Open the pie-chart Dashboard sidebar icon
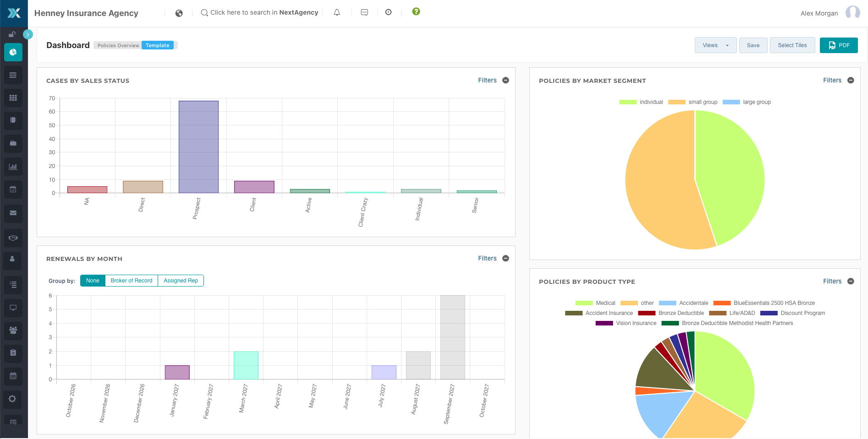The width and height of the screenshot is (868, 439). pos(13,52)
